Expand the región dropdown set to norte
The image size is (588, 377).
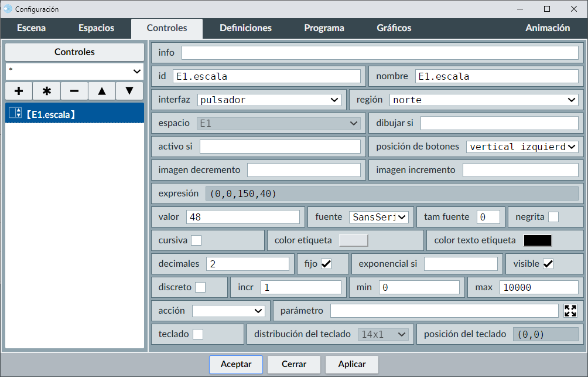point(484,100)
